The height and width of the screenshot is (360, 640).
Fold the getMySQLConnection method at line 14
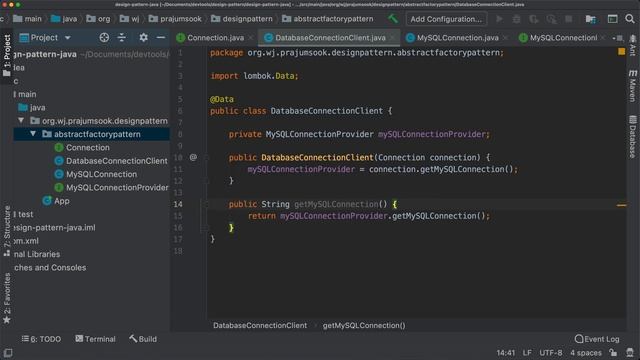tap(206, 204)
